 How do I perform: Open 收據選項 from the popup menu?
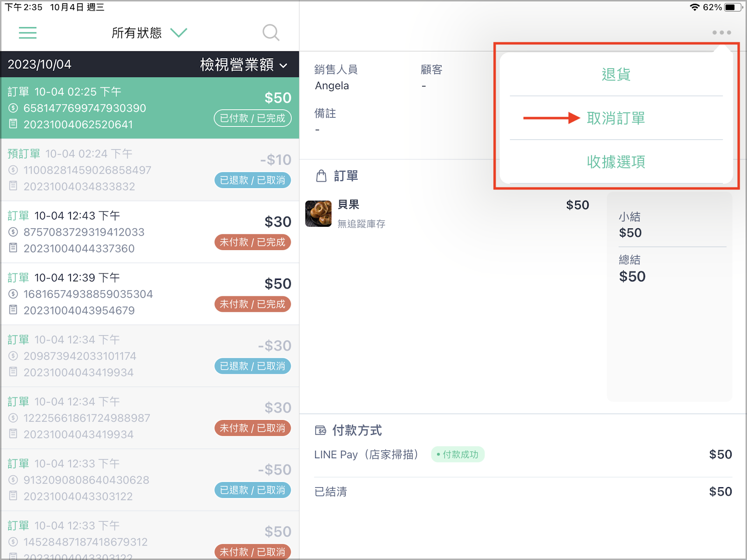(616, 161)
